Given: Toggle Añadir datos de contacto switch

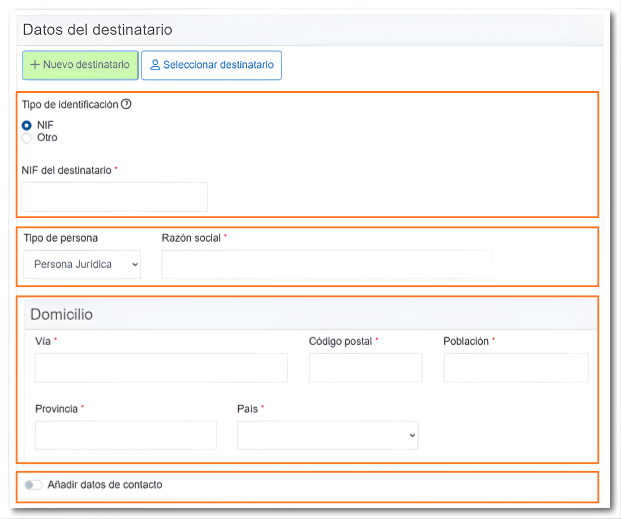Looking at the screenshot, I should 33,485.
